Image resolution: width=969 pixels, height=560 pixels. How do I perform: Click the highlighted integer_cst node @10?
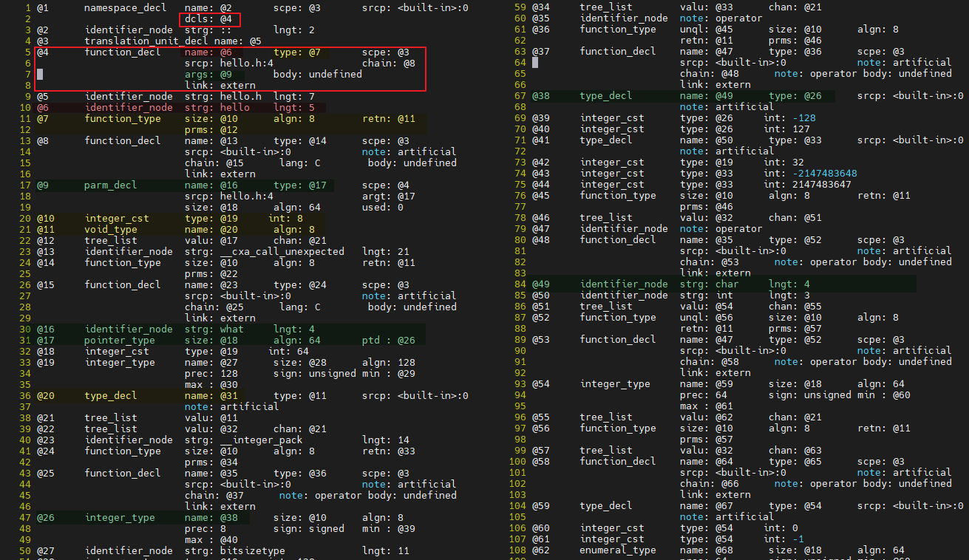coord(115,218)
